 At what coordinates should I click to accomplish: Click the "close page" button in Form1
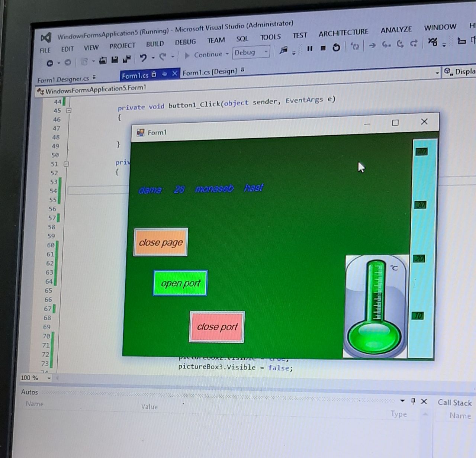[161, 242]
